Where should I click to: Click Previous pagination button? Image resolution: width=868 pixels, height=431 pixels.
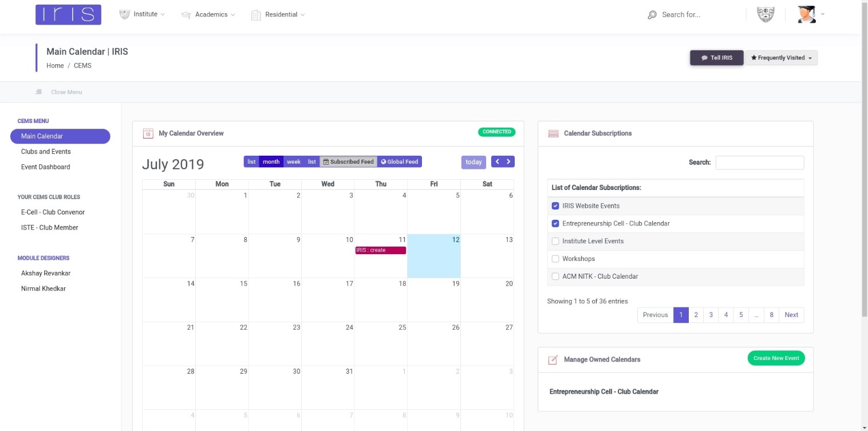656,315
